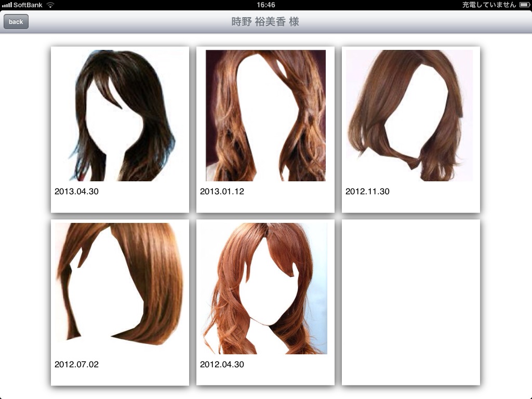View the shoulder-length hairstyle photo from 2012.11.30
This screenshot has height=399, width=532.
click(409, 115)
